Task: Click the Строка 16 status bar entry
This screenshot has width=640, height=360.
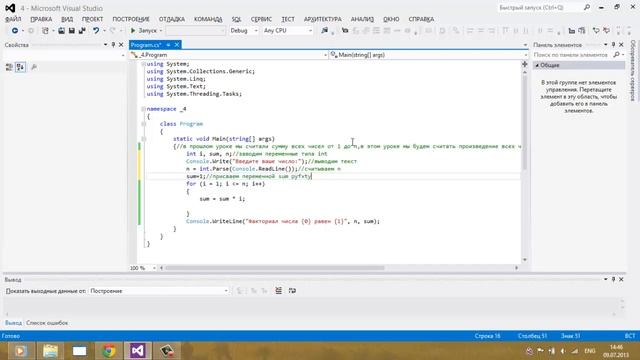Action: click(x=487, y=336)
